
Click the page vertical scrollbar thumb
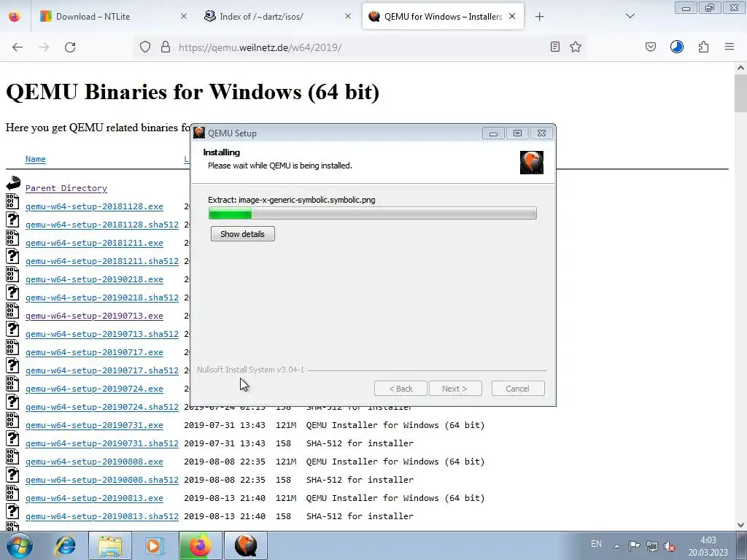[740, 93]
